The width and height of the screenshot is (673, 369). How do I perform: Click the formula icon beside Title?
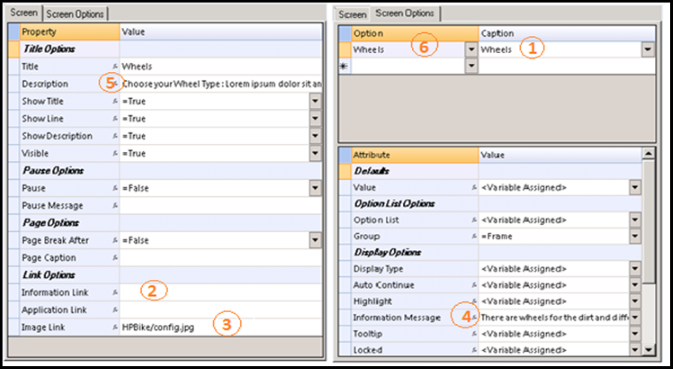(x=115, y=67)
